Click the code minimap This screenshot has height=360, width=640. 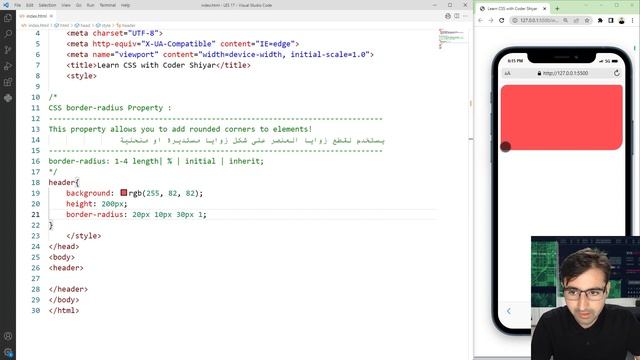(x=451, y=39)
